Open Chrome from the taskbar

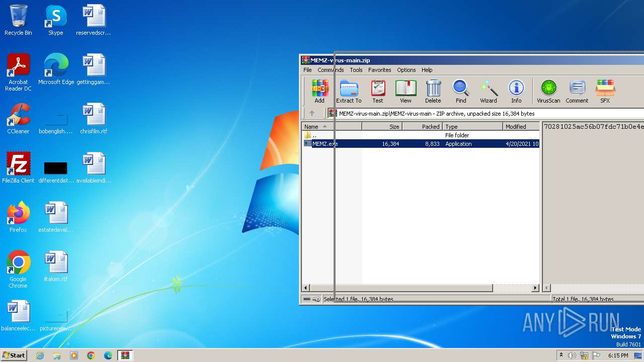[91, 355]
